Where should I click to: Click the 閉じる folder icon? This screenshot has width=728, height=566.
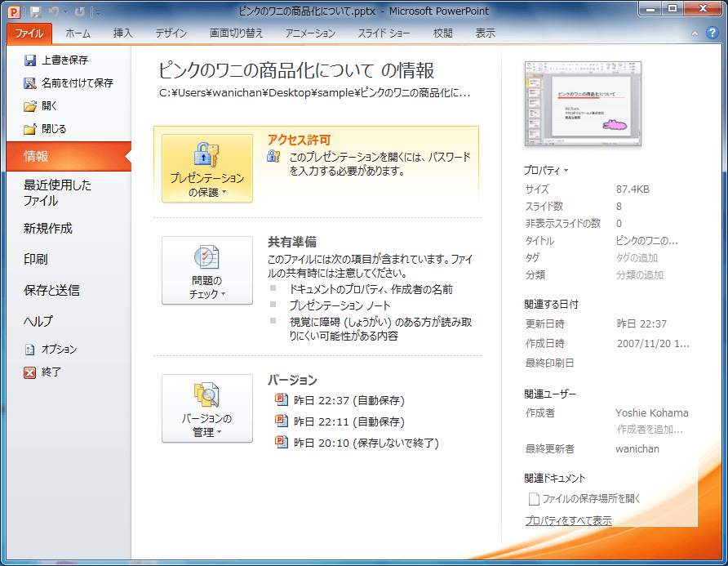pos(30,129)
